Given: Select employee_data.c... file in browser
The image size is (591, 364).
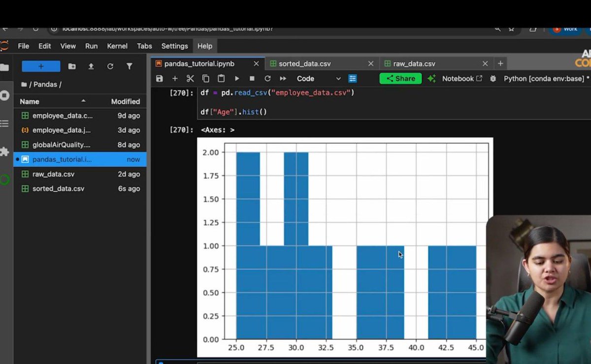Looking at the screenshot, I should pos(80,116).
